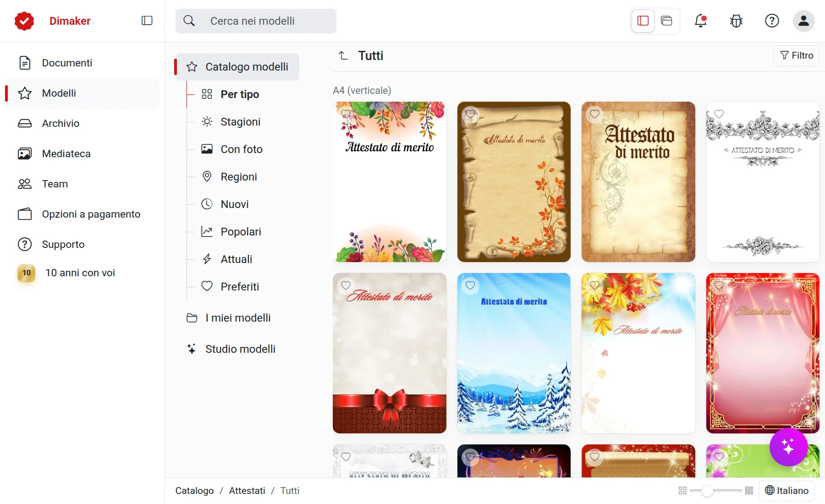Collapse the Catalogo modelli section
Screen dimensions: 825x504
click(x=237, y=67)
